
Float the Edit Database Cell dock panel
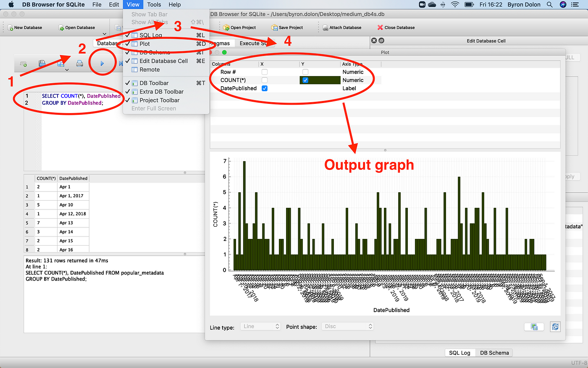381,41
